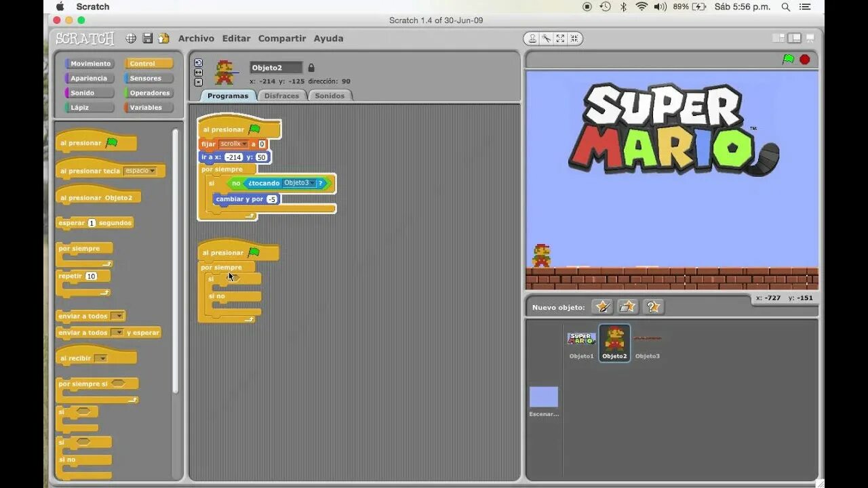The height and width of the screenshot is (488, 868).
Task: Select the Objeto3 sprite thumbnail
Action: (x=647, y=344)
